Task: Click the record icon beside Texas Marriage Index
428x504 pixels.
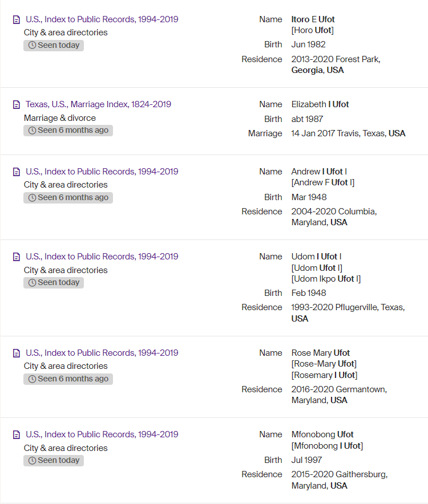Action: (16, 104)
